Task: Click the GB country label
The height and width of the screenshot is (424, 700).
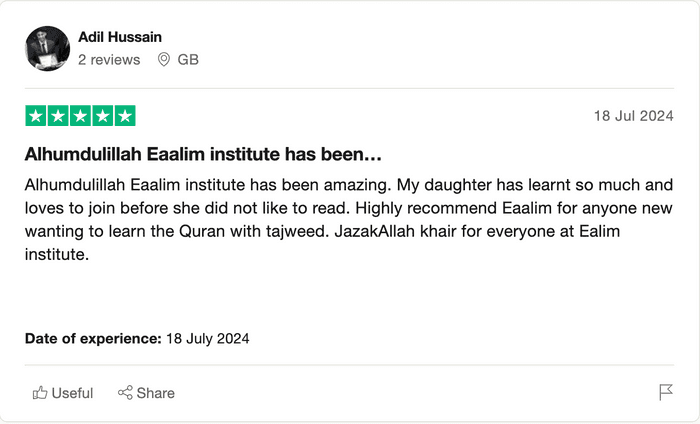Action: click(188, 60)
